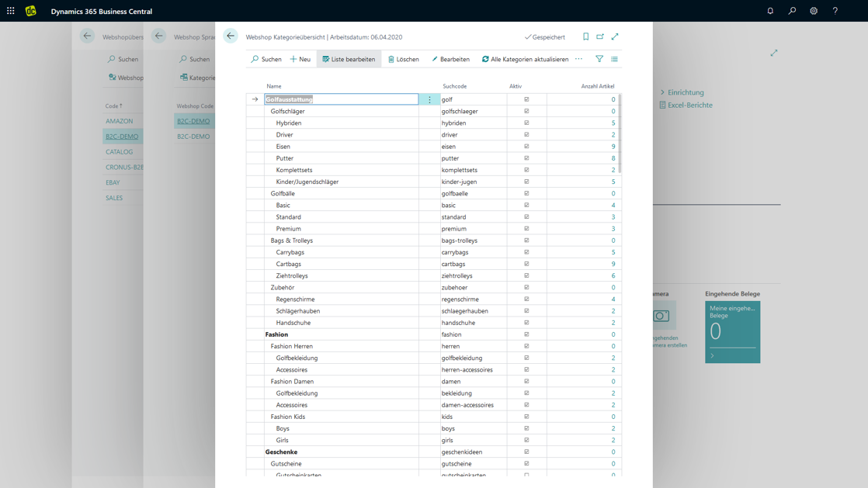This screenshot has width=868, height=488.
Task: Click suchcode geschenkideen cell
Action: click(x=474, y=452)
